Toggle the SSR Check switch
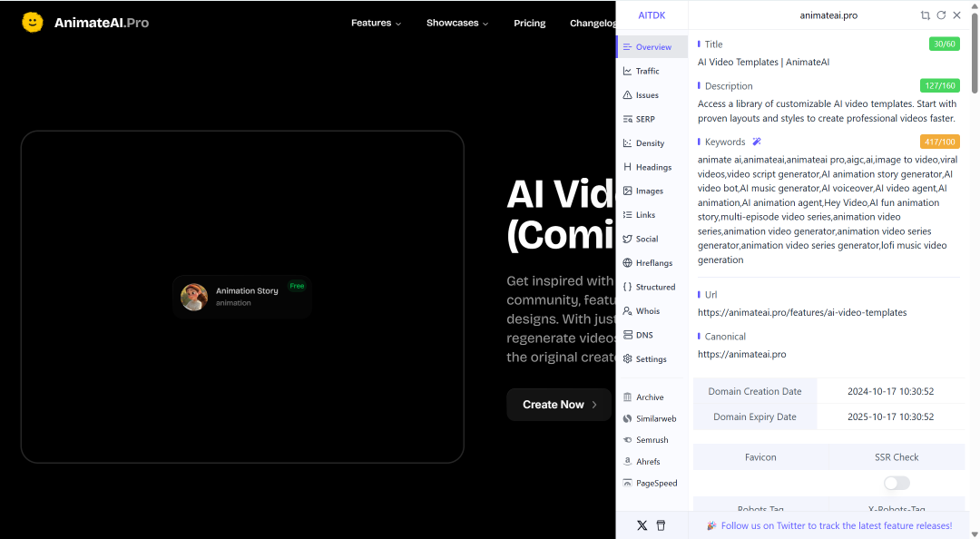This screenshot has width=980, height=539. 897,483
